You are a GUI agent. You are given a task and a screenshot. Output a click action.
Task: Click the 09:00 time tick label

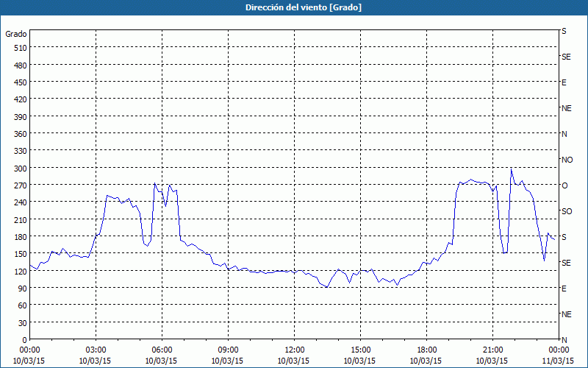[228, 350]
